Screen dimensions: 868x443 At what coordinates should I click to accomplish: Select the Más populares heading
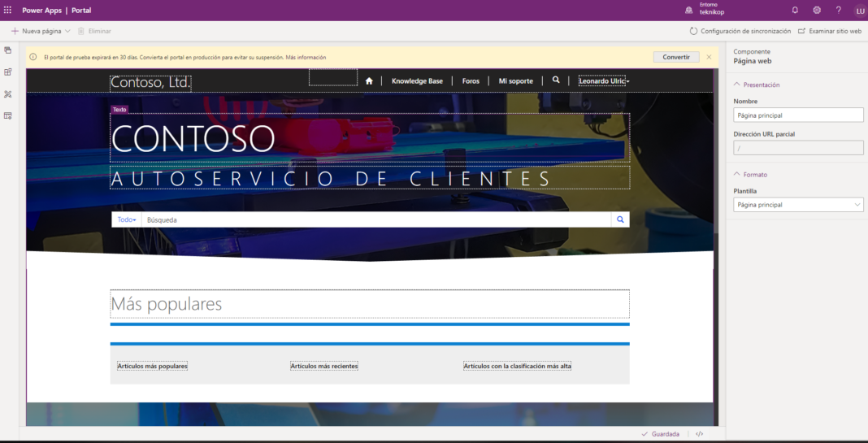click(x=166, y=303)
